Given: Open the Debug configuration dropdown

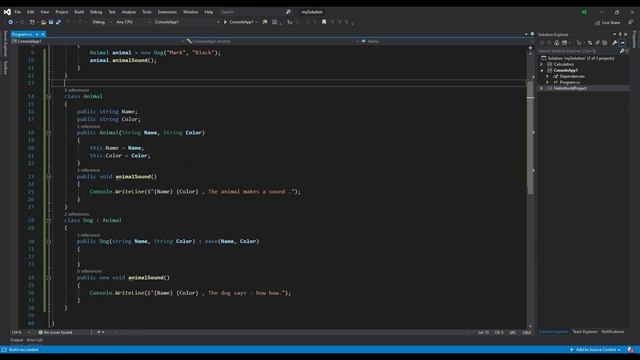Looking at the screenshot, I should [102, 22].
